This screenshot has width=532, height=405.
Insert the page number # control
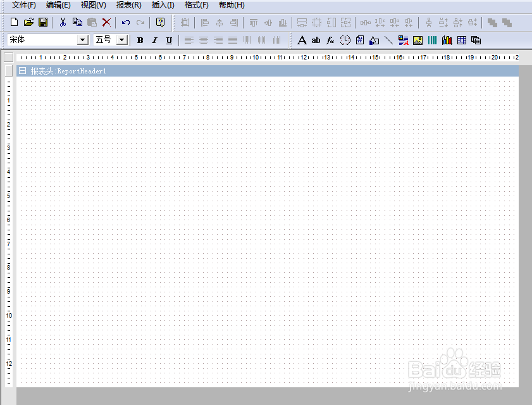pos(360,40)
